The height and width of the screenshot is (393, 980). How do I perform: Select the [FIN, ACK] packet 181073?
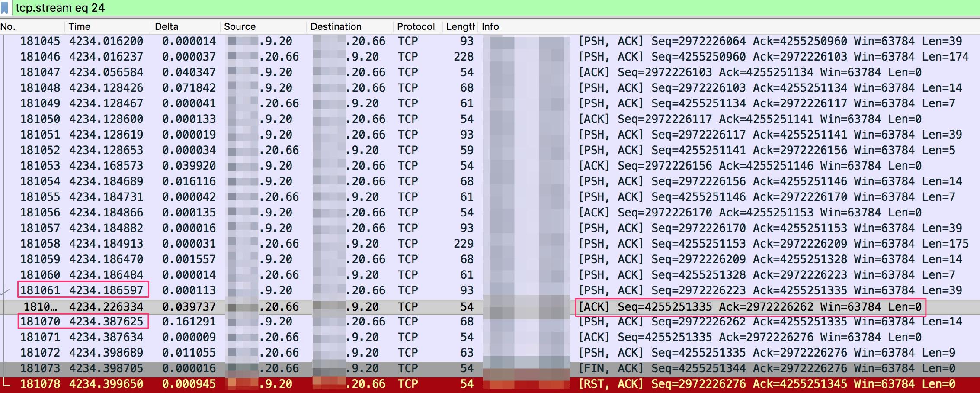pyautogui.click(x=490, y=368)
